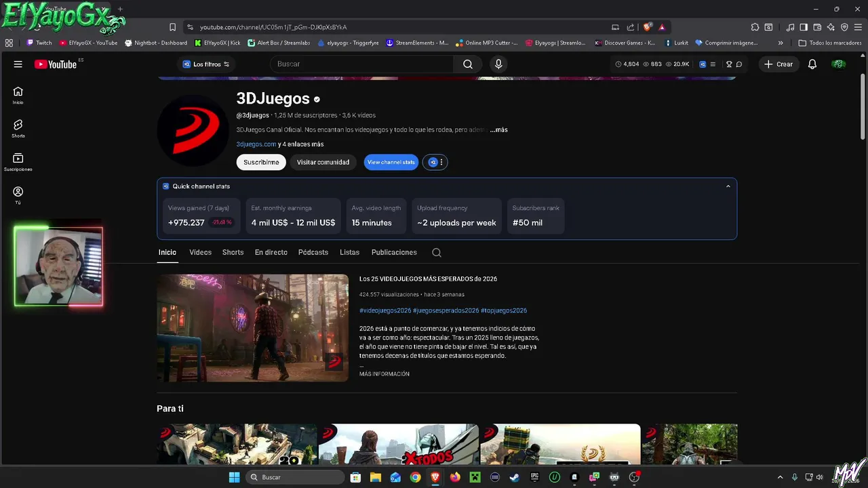Subscribe with the Suscribirme button
Screen dimensions: 868x488
pyautogui.click(x=261, y=162)
